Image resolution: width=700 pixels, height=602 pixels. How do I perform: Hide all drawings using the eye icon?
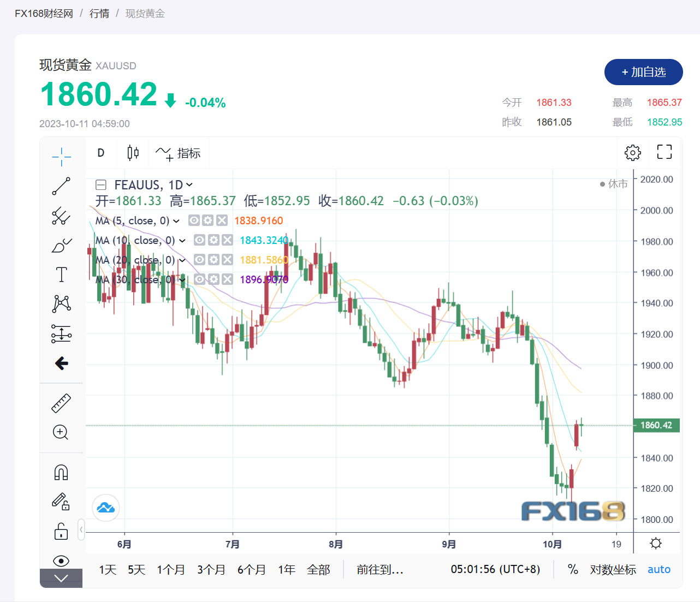[61, 561]
